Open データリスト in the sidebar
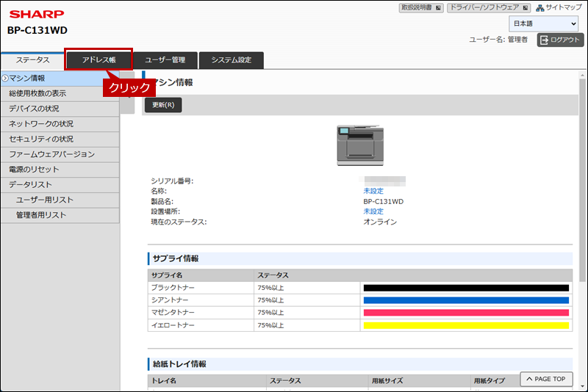 tap(60, 184)
